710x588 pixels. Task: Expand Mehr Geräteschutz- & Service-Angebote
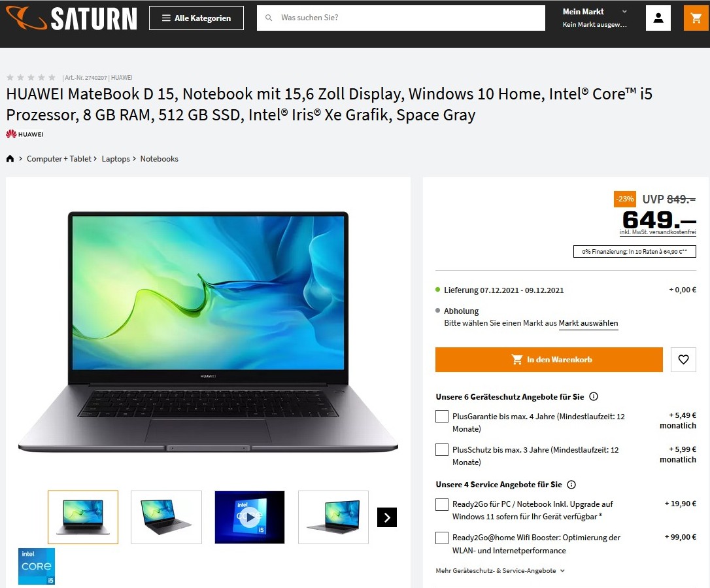click(500, 571)
